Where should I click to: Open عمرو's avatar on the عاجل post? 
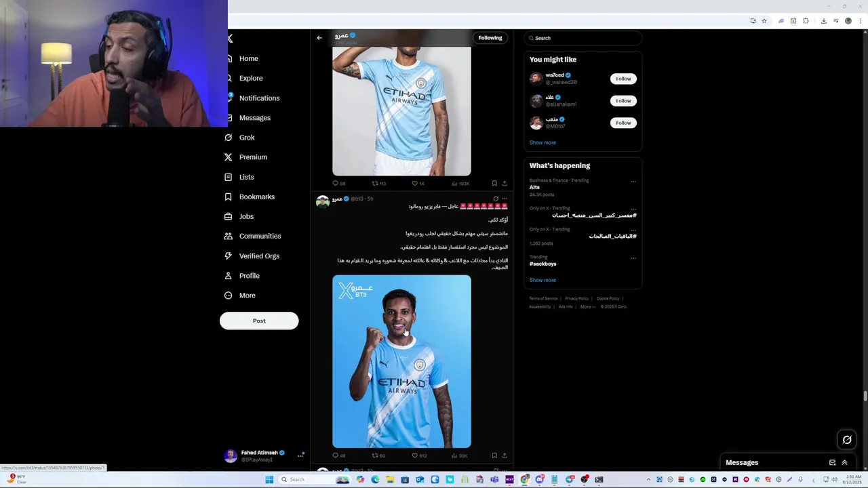[x=323, y=201]
